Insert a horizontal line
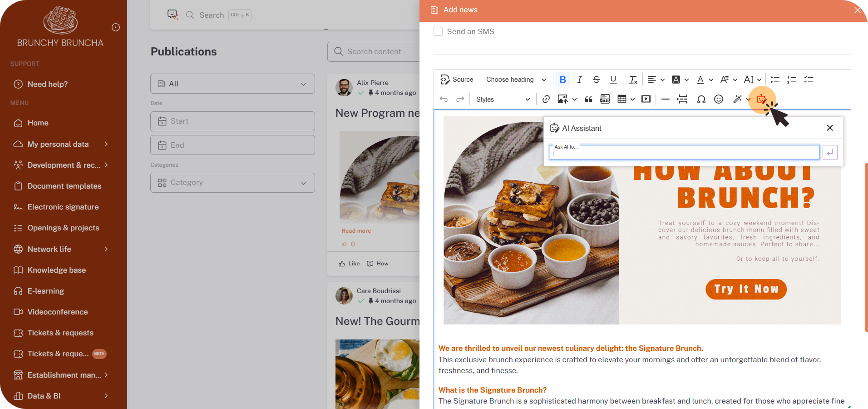Image resolution: width=868 pixels, height=409 pixels. 666,100
